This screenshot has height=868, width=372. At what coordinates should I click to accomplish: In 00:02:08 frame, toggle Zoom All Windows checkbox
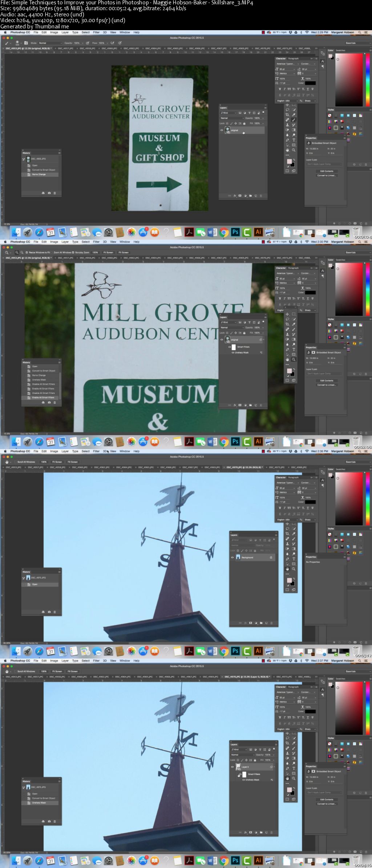(52, 252)
